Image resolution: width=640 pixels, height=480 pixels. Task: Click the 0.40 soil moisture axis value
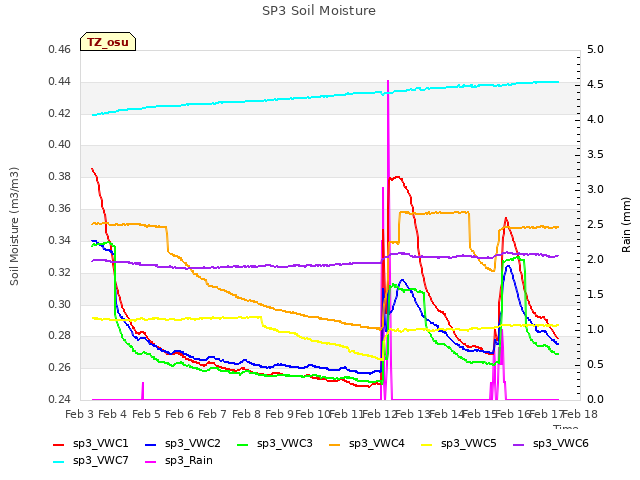60,145
